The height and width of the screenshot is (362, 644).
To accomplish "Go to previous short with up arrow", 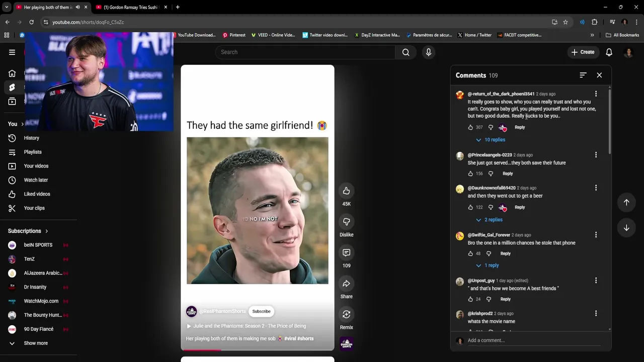I will [626, 202].
